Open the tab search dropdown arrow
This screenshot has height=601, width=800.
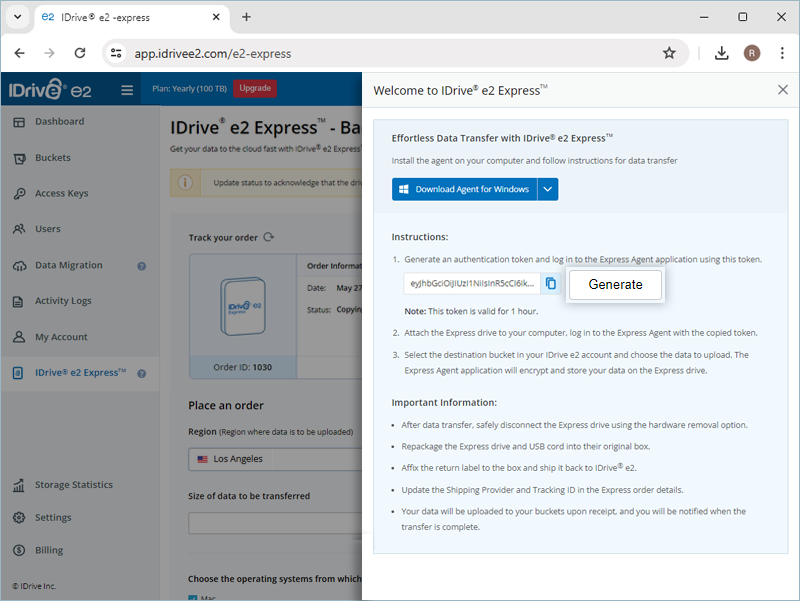pyautogui.click(x=18, y=17)
